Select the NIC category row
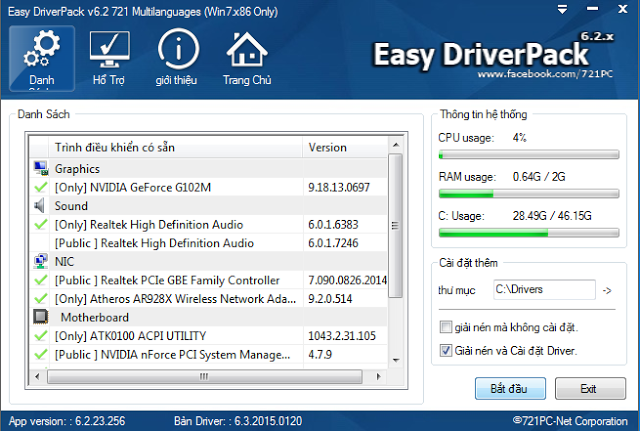The image size is (640, 431). click(x=208, y=261)
